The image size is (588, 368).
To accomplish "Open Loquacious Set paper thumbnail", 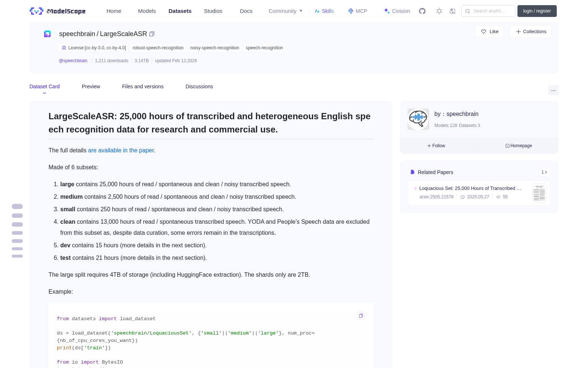I will [539, 193].
